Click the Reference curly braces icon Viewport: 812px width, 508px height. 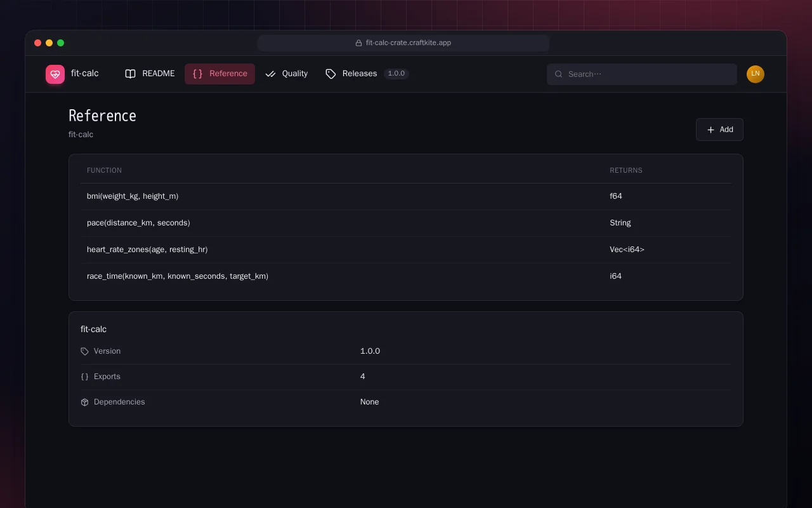pyautogui.click(x=197, y=74)
